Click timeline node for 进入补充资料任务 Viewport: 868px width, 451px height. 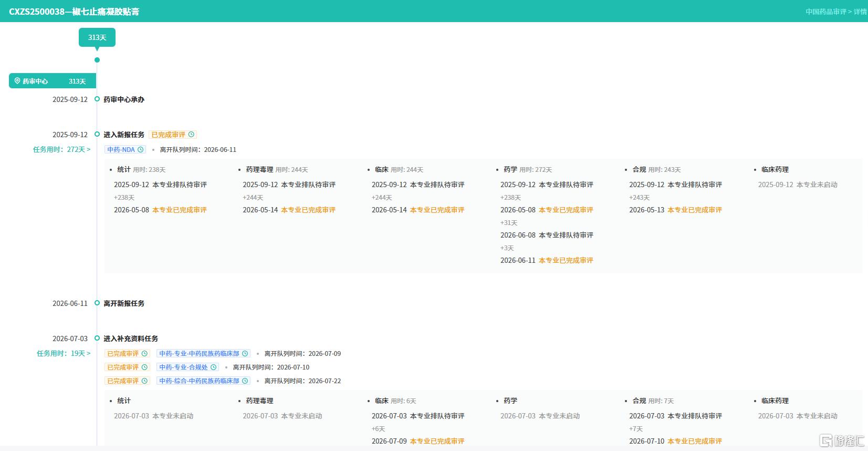tap(97, 338)
